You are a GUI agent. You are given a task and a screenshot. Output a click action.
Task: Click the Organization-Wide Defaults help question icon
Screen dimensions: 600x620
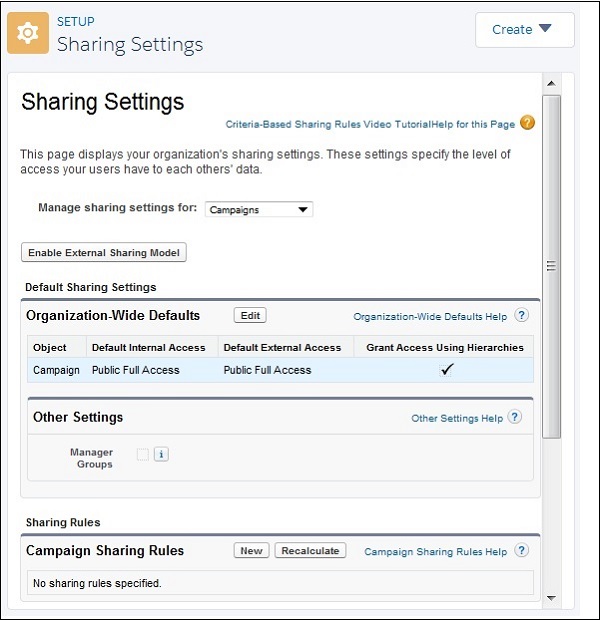pyautogui.click(x=521, y=316)
